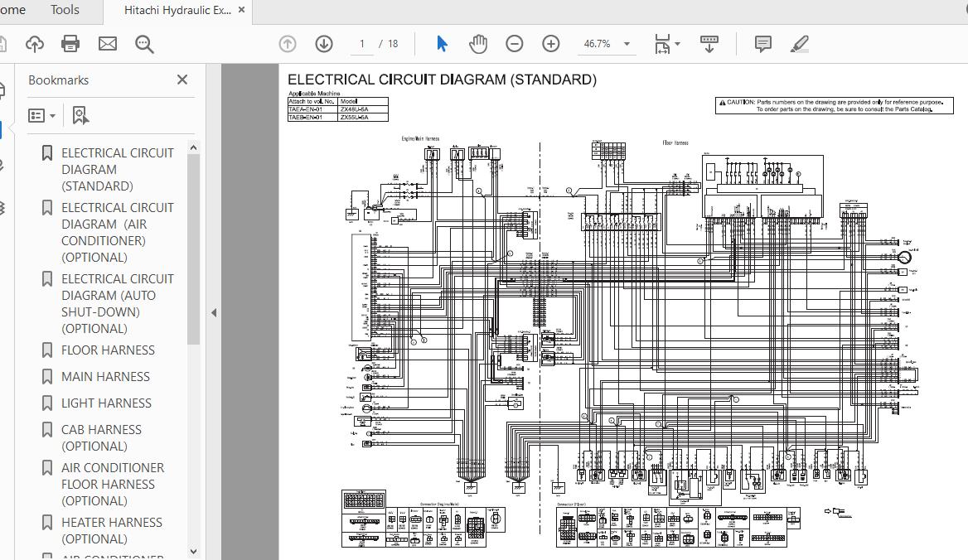Go to next page arrow
The height and width of the screenshot is (560, 968).
[x=324, y=44]
